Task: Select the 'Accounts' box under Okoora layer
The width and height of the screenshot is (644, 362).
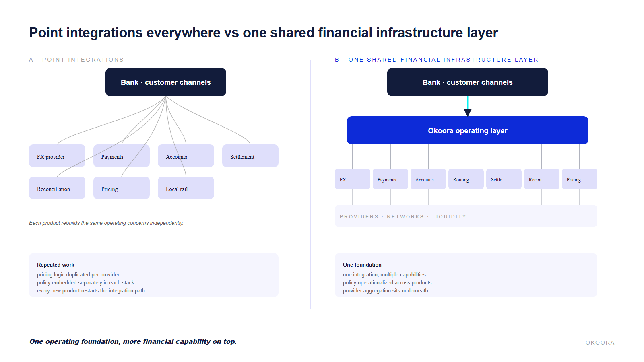Action: coord(428,179)
